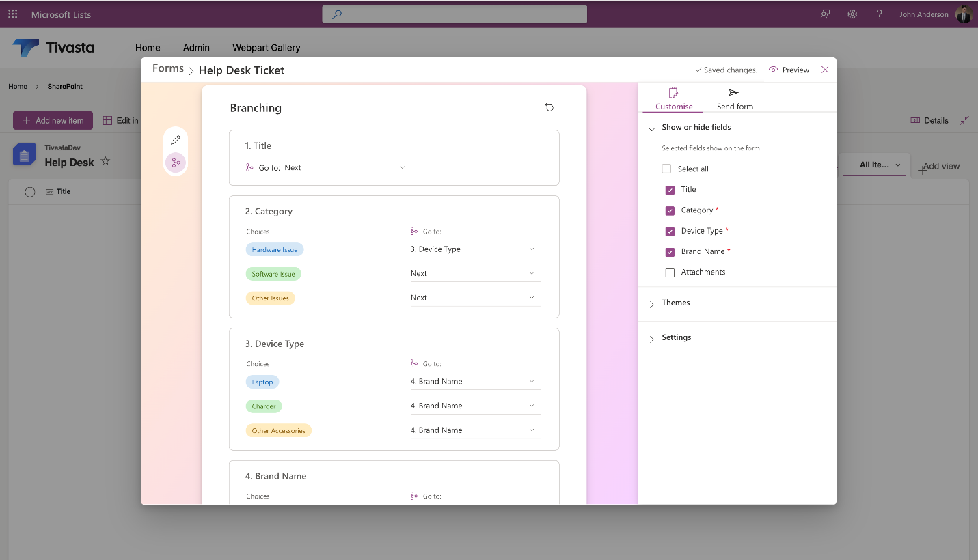Uncheck the Brand Name field checkbox

point(670,252)
